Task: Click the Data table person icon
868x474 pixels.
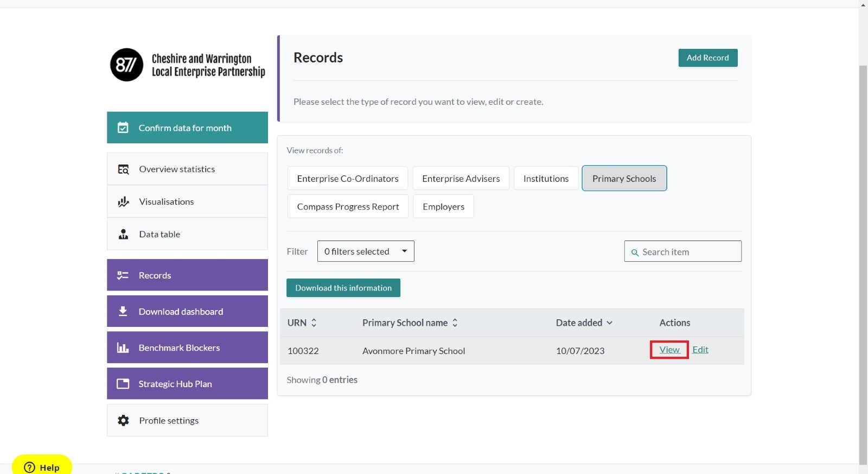Action: [124, 235]
